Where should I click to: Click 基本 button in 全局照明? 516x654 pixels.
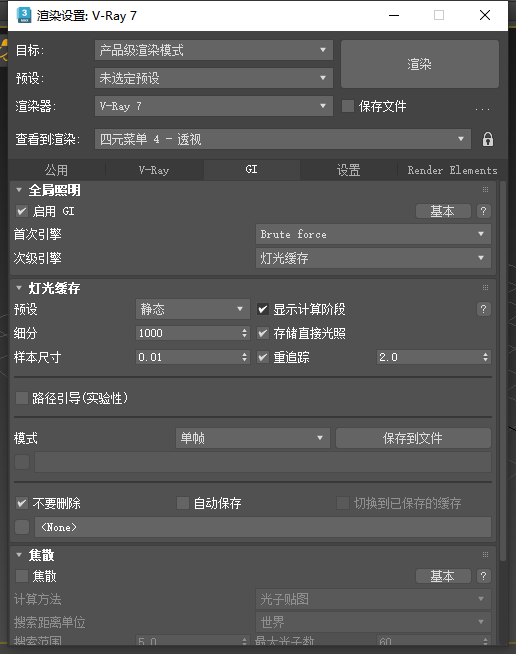(443, 211)
